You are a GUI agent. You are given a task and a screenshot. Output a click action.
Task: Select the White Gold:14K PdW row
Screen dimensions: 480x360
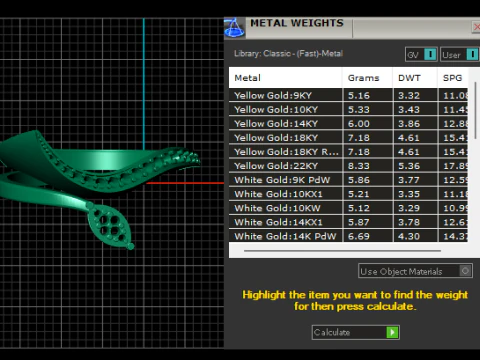[348, 236]
